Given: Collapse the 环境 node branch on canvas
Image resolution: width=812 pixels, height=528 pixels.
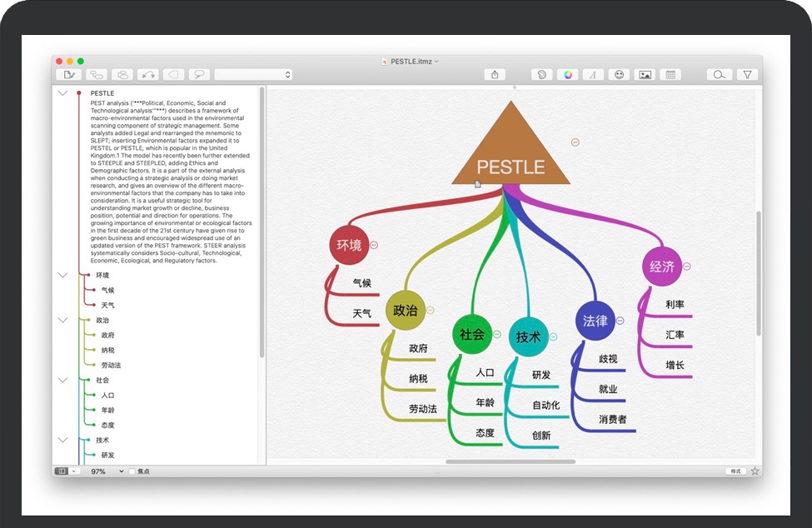Looking at the screenshot, I should click(x=374, y=245).
